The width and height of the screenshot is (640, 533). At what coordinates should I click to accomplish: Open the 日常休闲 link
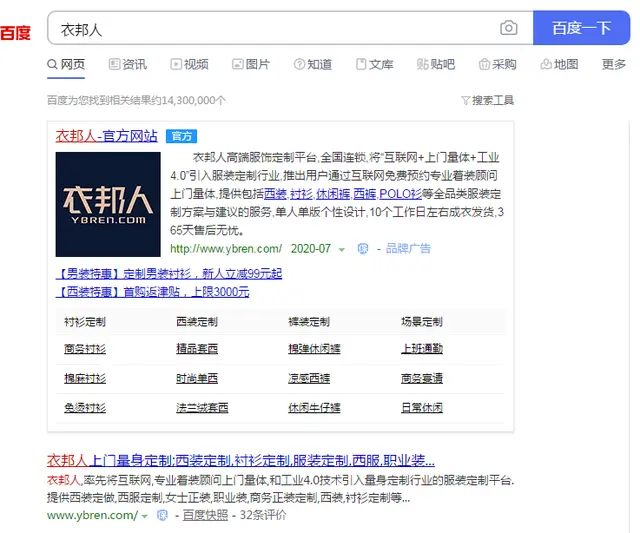[x=422, y=408]
